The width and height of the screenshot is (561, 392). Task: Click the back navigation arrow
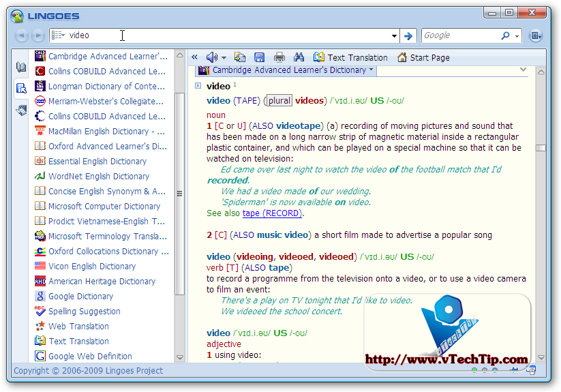[x=21, y=35]
